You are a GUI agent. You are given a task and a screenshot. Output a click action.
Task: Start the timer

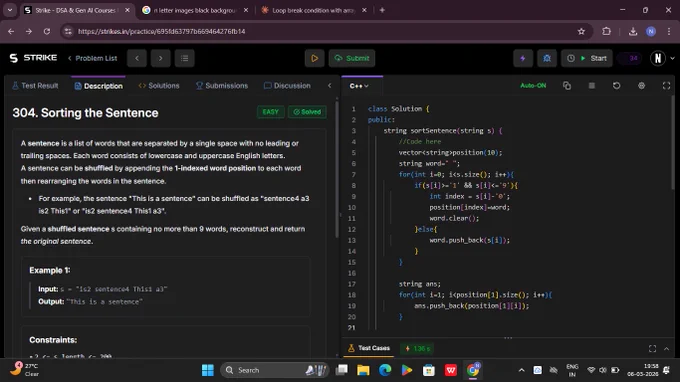587,58
